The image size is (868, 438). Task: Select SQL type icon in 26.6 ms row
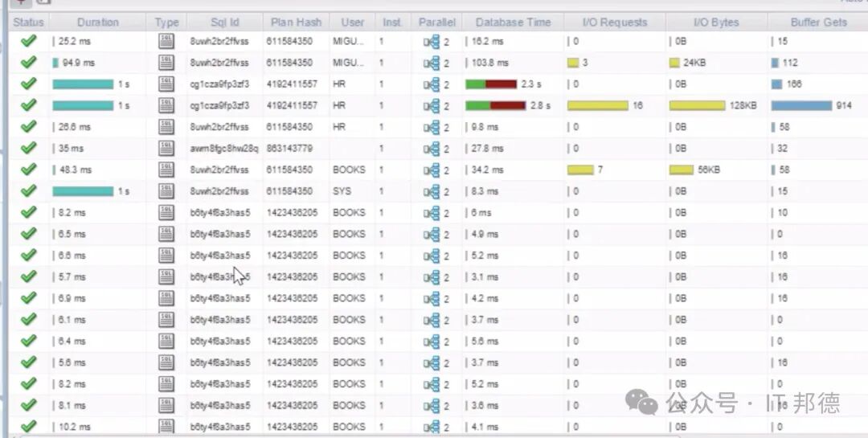pos(166,127)
